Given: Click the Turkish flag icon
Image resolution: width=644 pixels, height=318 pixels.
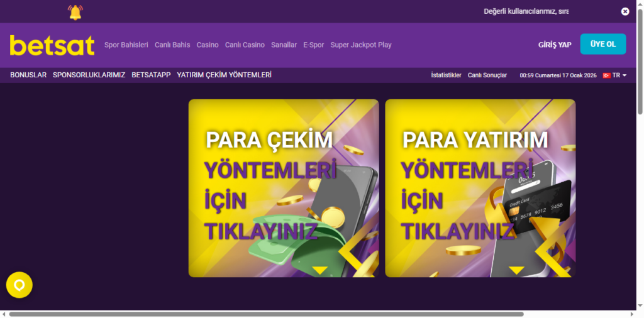Looking at the screenshot, I should (607, 75).
